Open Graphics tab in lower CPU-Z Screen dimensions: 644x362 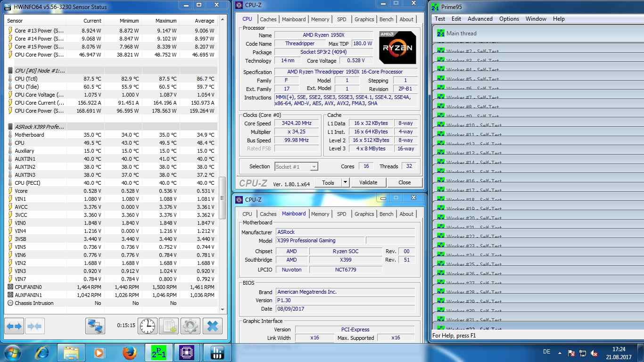(x=364, y=214)
